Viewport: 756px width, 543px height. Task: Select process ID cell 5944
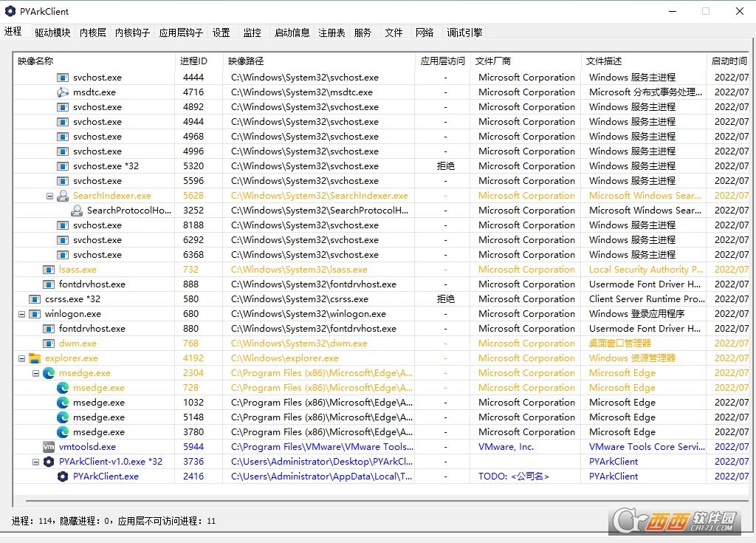199,447
